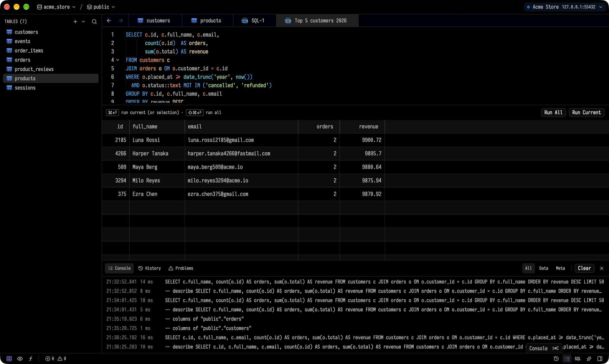Viewport: 609px width, 364px height.
Task: Filter console to Meta messages
Action: [x=560, y=268]
